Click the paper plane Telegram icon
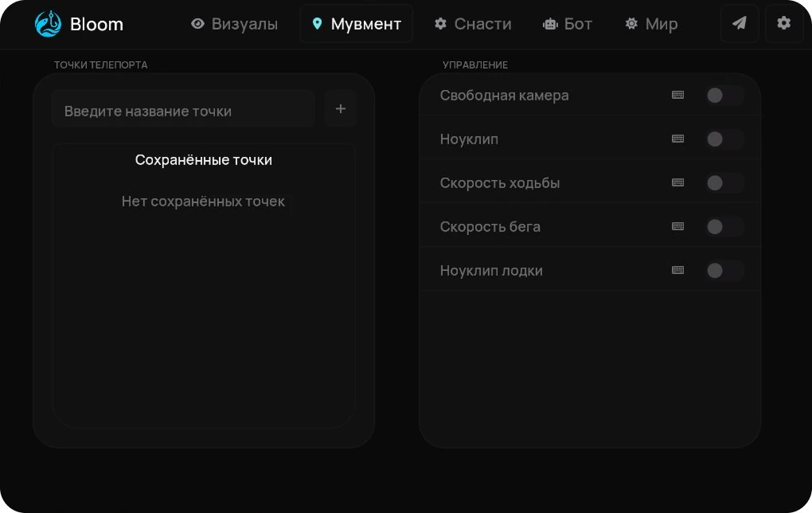The height and width of the screenshot is (513, 812). [x=740, y=23]
